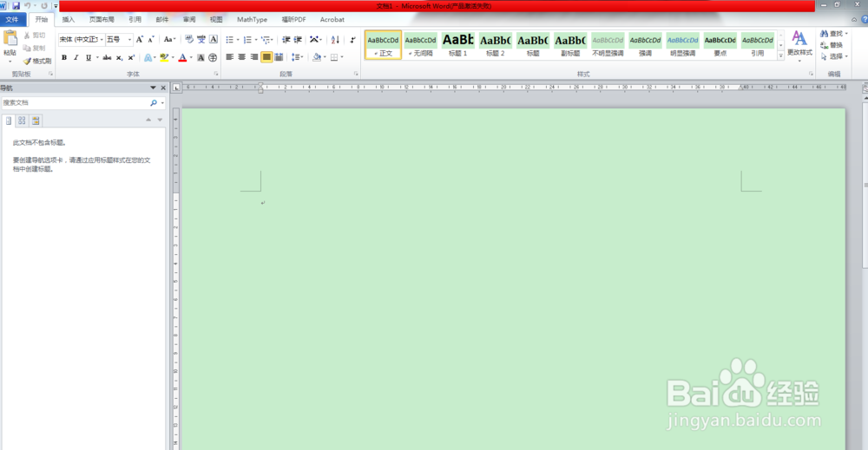868x450 pixels.
Task: Toggle Bold formatting
Action: click(x=64, y=57)
